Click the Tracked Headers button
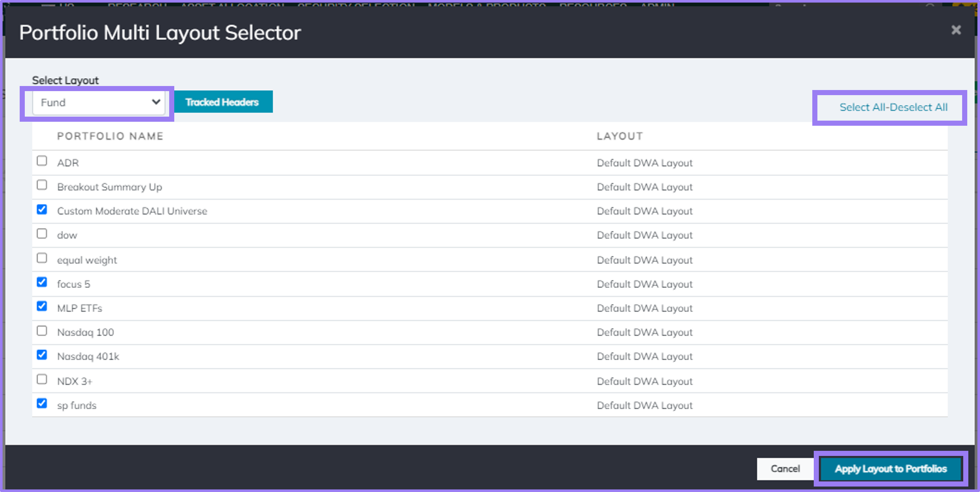Image resolution: width=980 pixels, height=492 pixels. (222, 102)
